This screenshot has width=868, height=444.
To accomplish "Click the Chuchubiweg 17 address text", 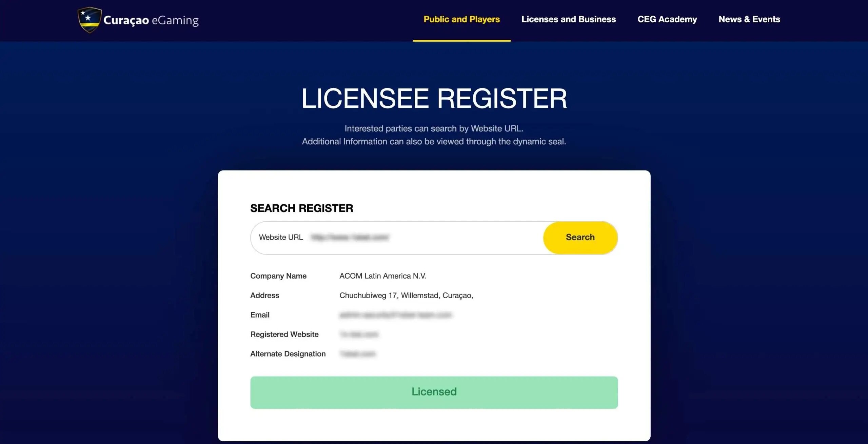I will [x=406, y=296].
